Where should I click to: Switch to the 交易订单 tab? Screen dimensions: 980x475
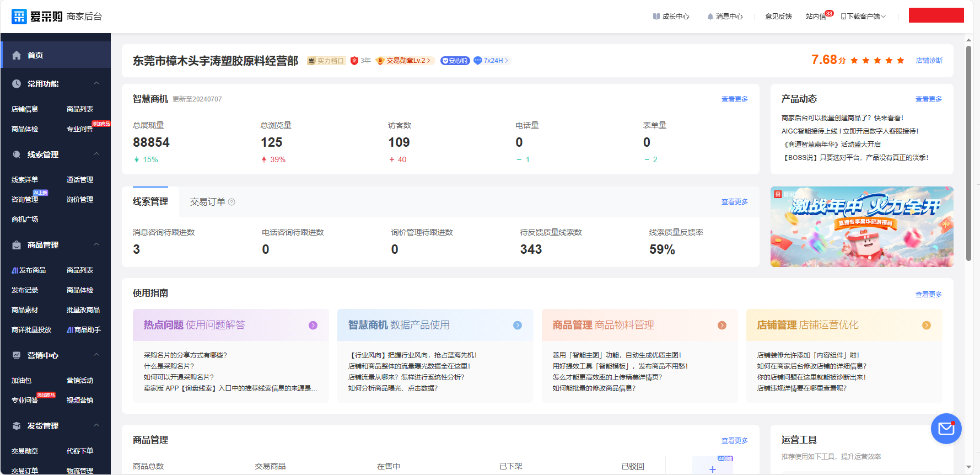208,202
